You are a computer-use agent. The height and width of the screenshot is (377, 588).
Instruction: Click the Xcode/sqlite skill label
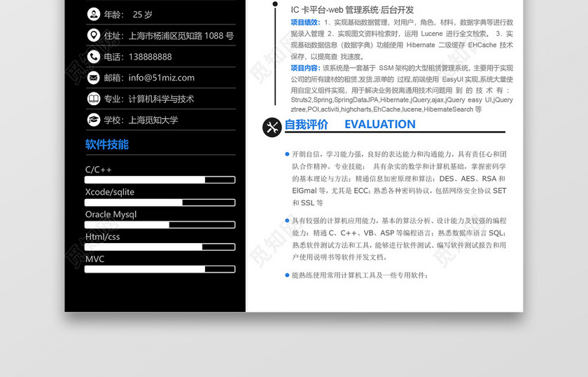click(x=109, y=192)
